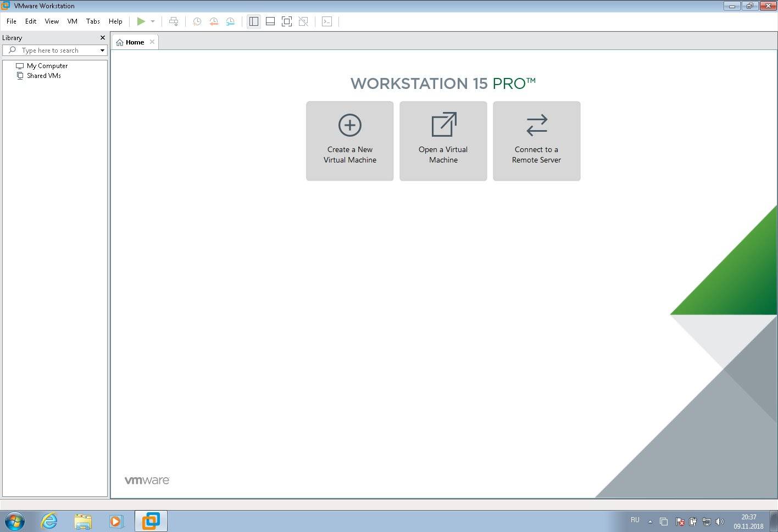Click the green Power On play button

pos(141,21)
